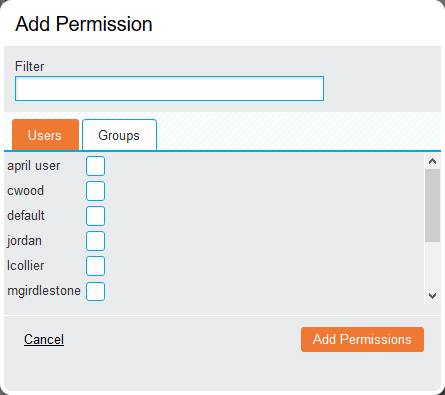
Task: Click the scroll up arrow in user list
Action: (432, 161)
